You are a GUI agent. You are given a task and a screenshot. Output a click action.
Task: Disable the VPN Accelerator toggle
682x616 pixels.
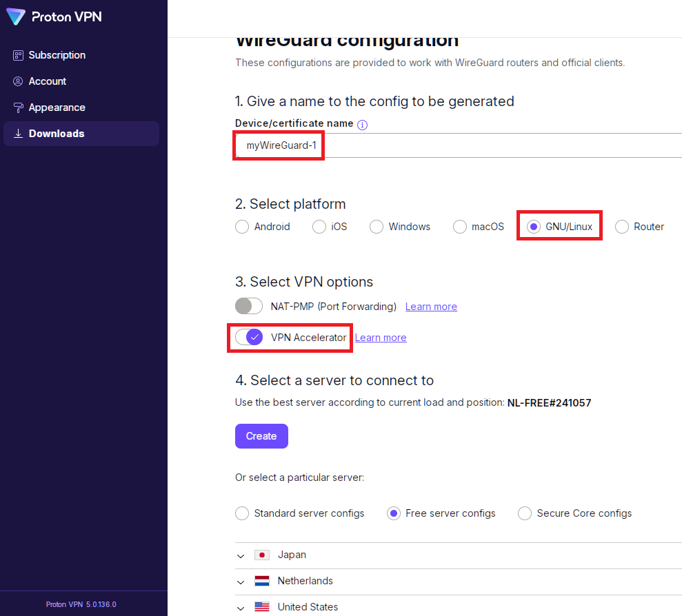249,337
